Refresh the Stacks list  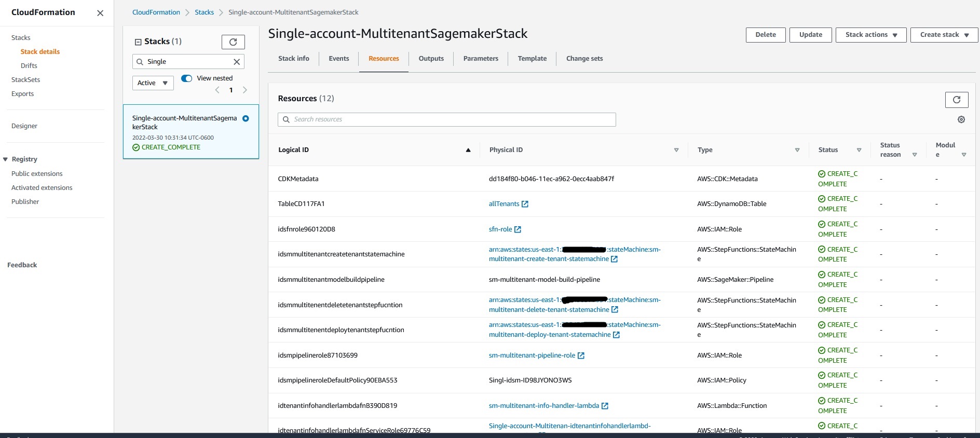tap(233, 42)
